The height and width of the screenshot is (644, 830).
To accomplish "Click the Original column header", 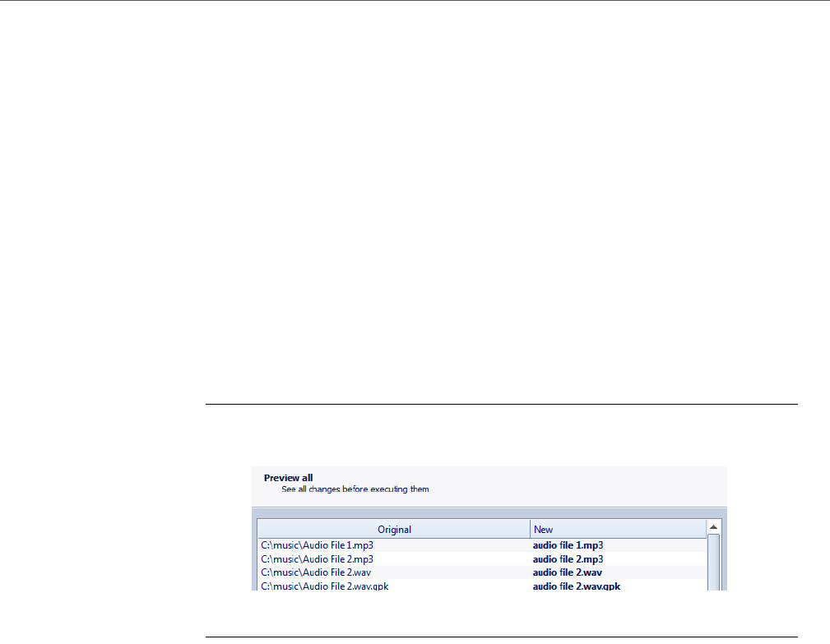I will [394, 529].
